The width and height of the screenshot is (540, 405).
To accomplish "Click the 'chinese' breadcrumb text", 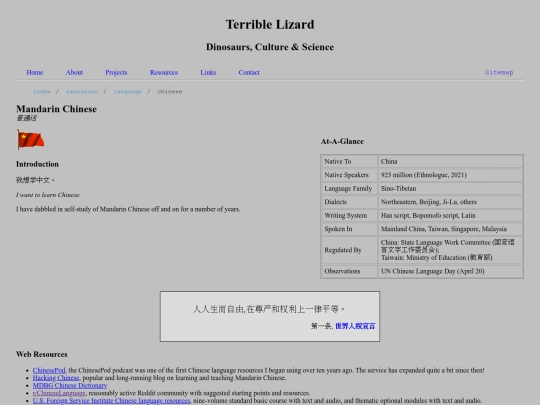I will (x=170, y=92).
